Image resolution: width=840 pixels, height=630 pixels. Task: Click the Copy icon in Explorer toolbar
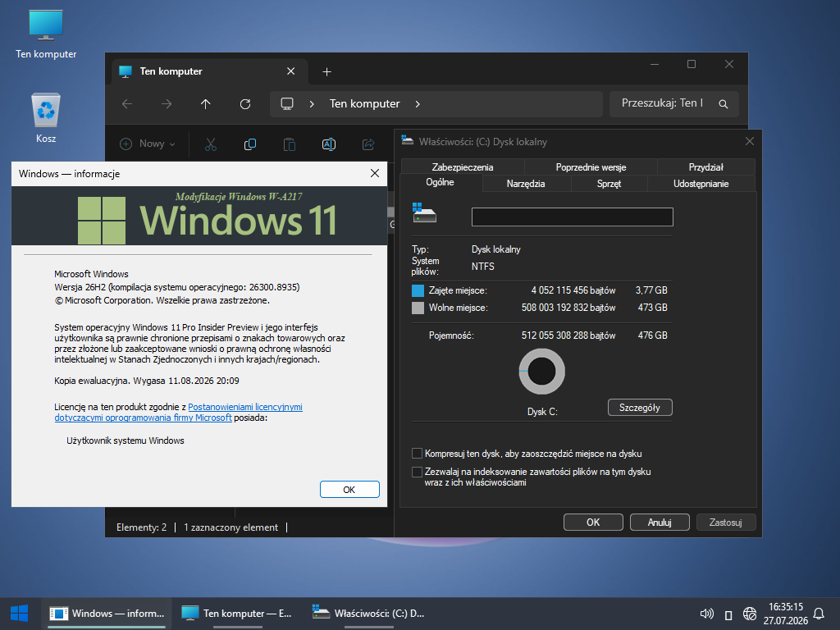[x=250, y=144]
